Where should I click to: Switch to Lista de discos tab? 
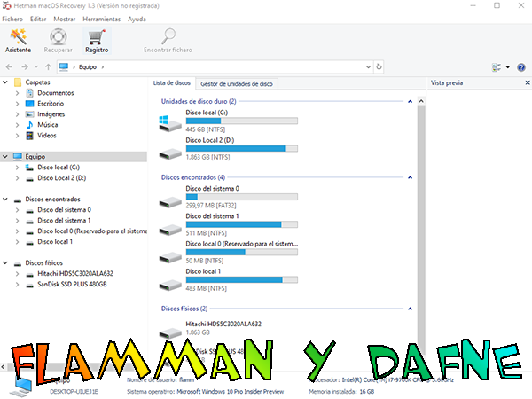coord(172,83)
